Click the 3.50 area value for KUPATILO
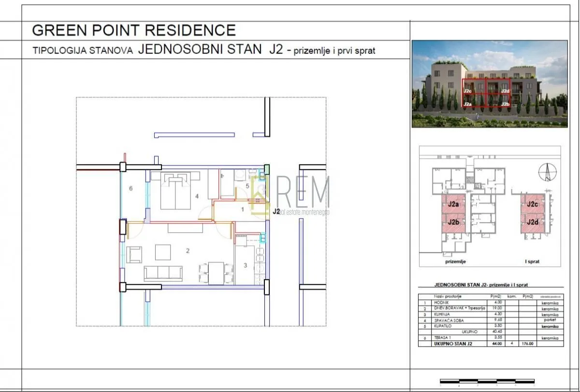580x392 pixels. click(498, 326)
